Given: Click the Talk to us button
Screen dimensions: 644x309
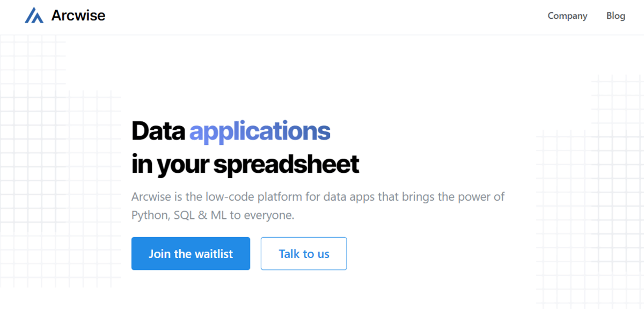Looking at the screenshot, I should pos(304,253).
